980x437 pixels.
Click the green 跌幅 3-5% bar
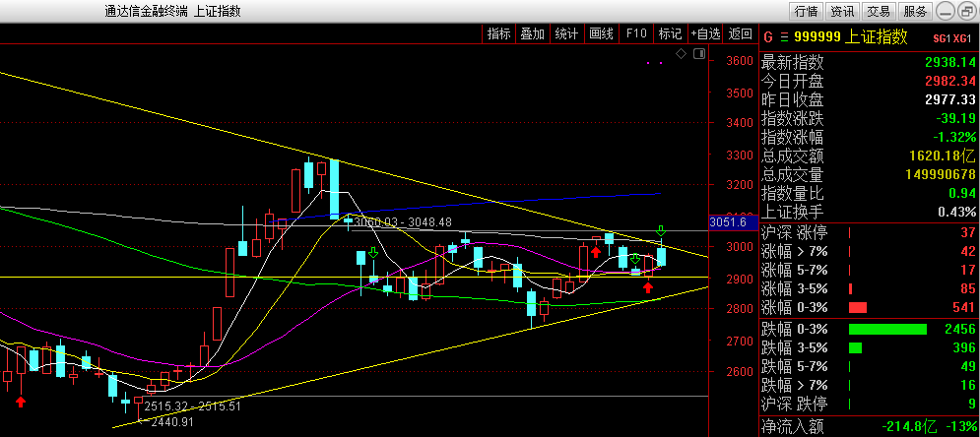pyautogui.click(x=855, y=347)
